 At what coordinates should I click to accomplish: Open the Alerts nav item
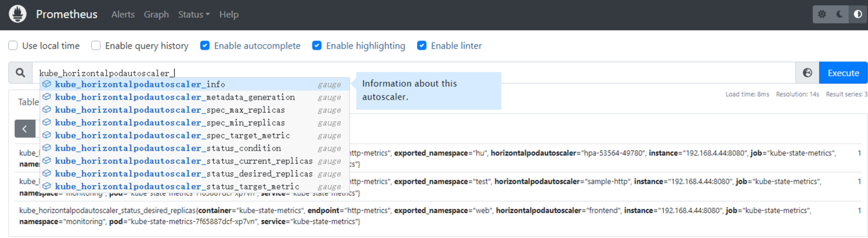(123, 14)
